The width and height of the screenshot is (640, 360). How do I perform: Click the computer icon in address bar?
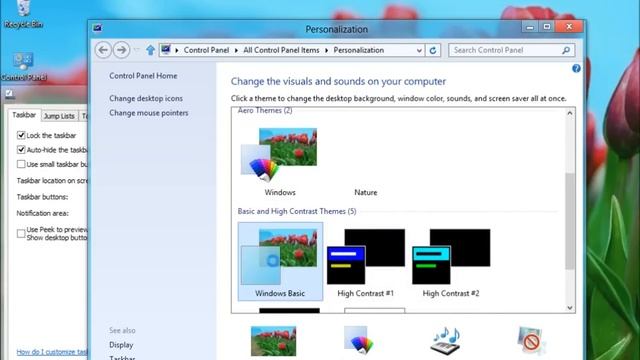click(166, 50)
